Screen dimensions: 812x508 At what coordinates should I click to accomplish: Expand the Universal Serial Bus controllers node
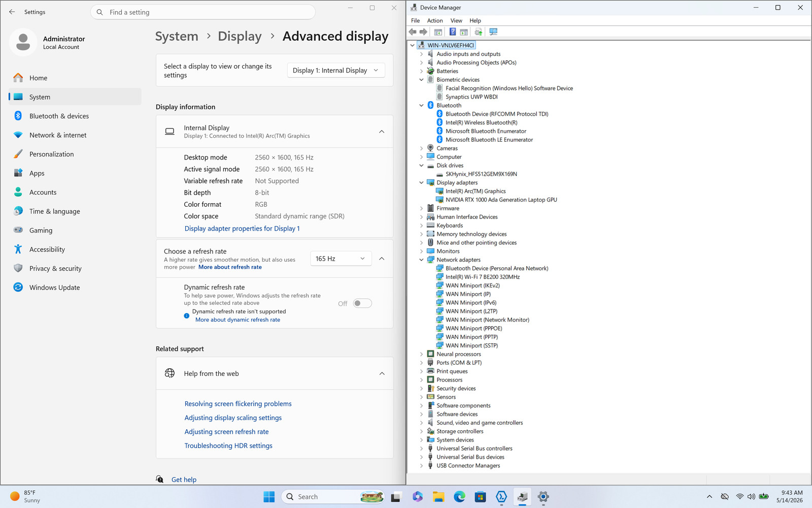click(421, 449)
